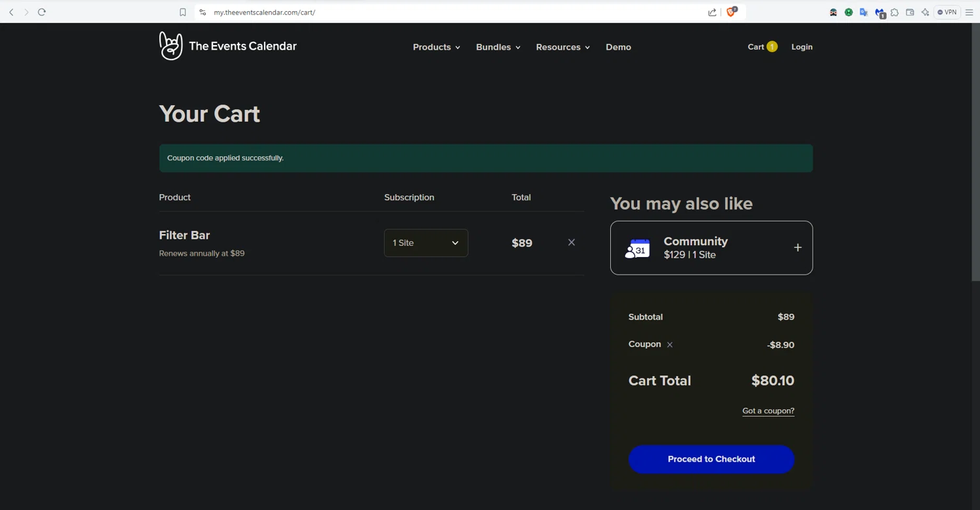This screenshot has width=980, height=510.
Task: Click the Cart Total amount $80.10
Action: (x=773, y=381)
